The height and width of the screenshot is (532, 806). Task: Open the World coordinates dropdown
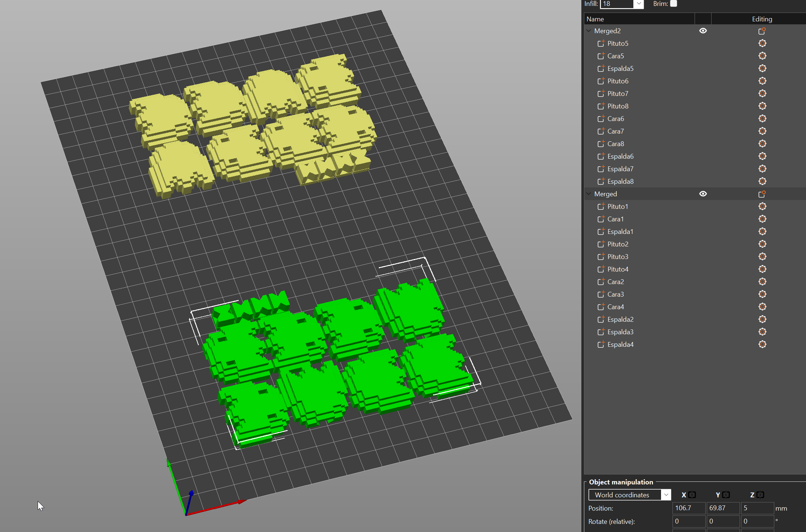coord(666,495)
